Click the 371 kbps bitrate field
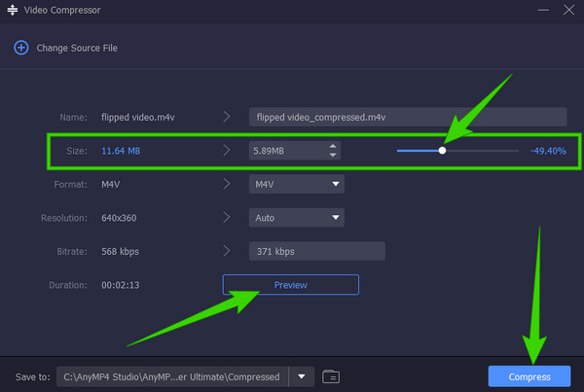This screenshot has width=584, height=392. 317,251
